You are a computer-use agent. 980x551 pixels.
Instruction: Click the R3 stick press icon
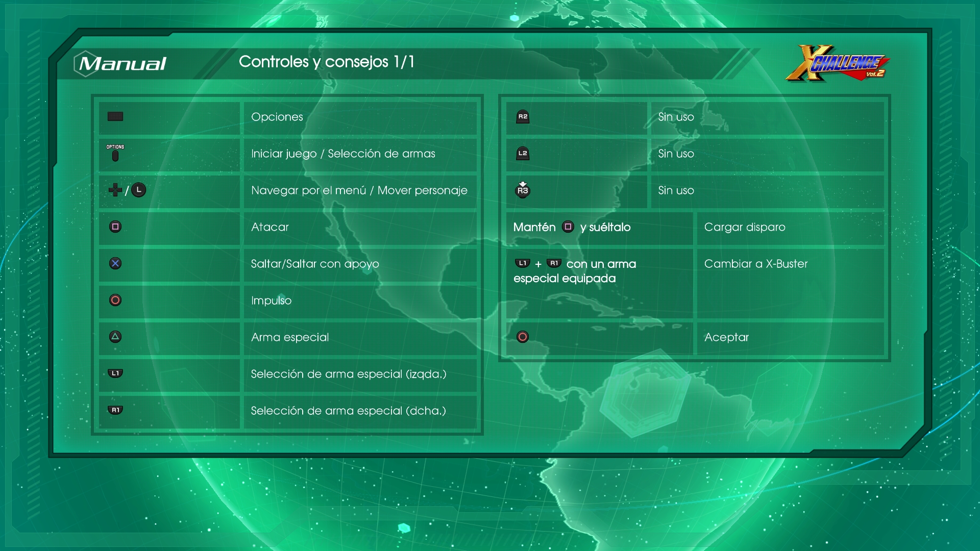[523, 190]
